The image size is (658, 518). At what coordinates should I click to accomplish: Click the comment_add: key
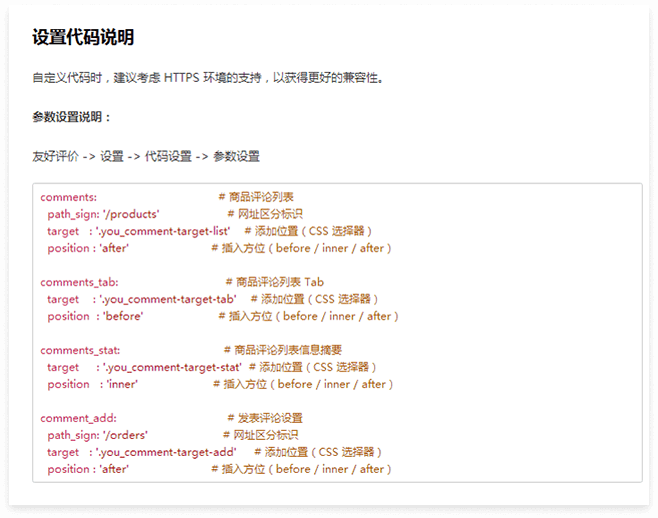pos(78,418)
